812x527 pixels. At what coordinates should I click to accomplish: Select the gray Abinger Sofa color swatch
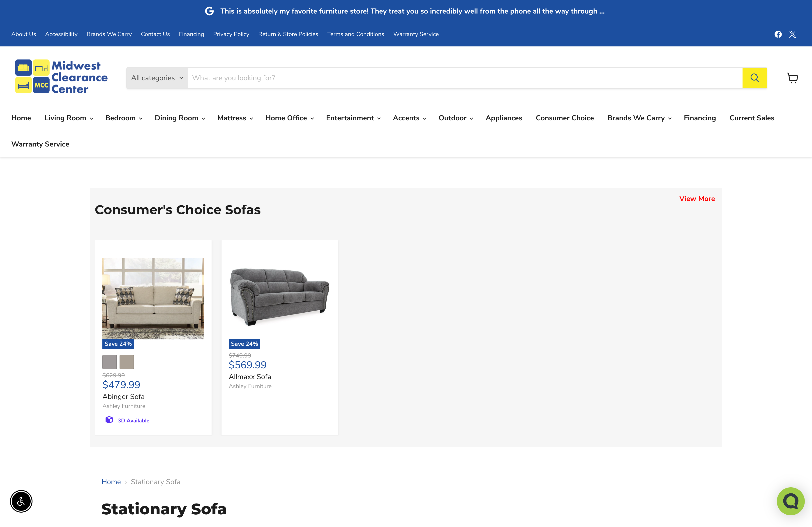click(x=110, y=362)
